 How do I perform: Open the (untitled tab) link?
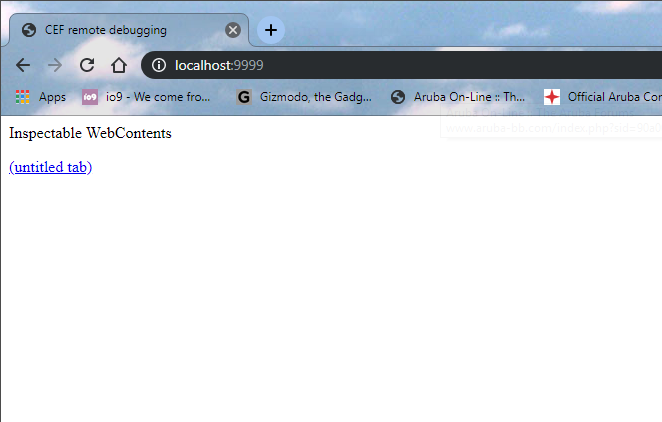tap(50, 167)
